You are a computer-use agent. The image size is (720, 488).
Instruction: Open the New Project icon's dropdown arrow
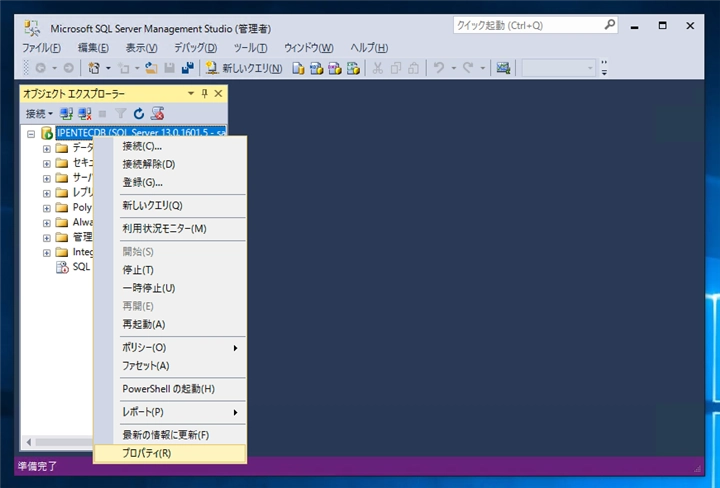pyautogui.click(x=108, y=68)
